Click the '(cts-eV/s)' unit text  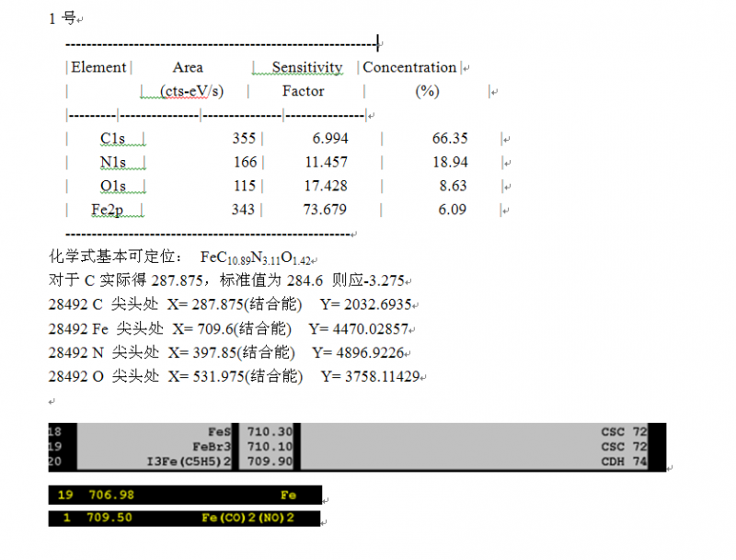(191, 91)
